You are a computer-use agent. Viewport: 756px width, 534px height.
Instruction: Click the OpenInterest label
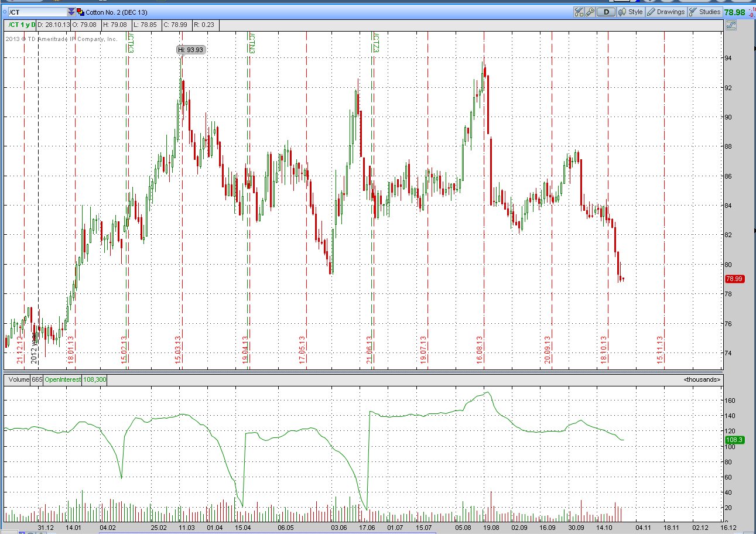63,379
